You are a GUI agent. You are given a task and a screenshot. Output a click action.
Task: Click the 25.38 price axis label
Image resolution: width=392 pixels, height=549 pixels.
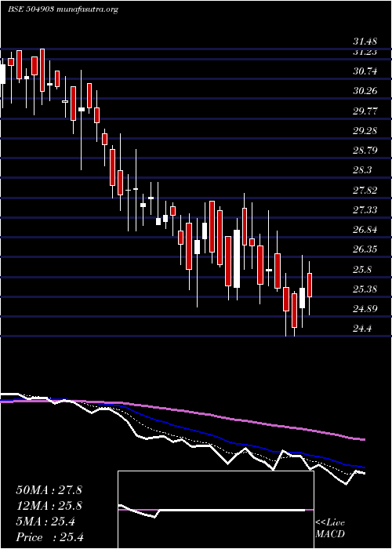point(365,289)
